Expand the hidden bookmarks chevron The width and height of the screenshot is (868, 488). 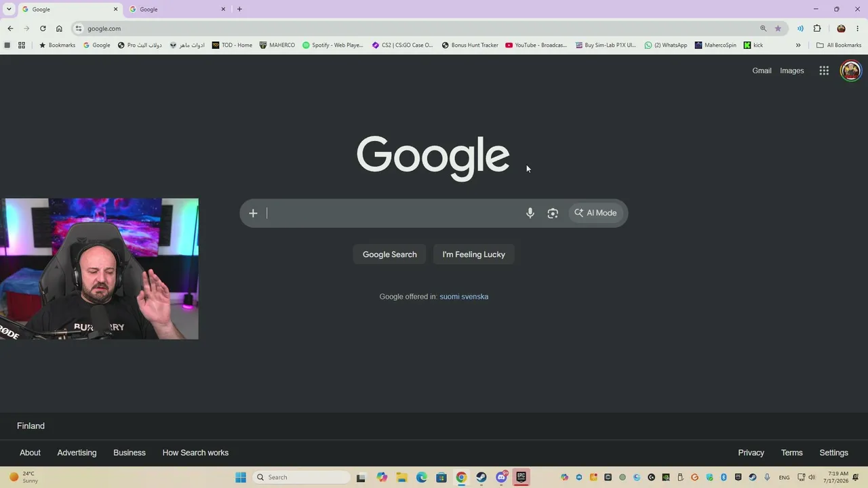coord(798,45)
